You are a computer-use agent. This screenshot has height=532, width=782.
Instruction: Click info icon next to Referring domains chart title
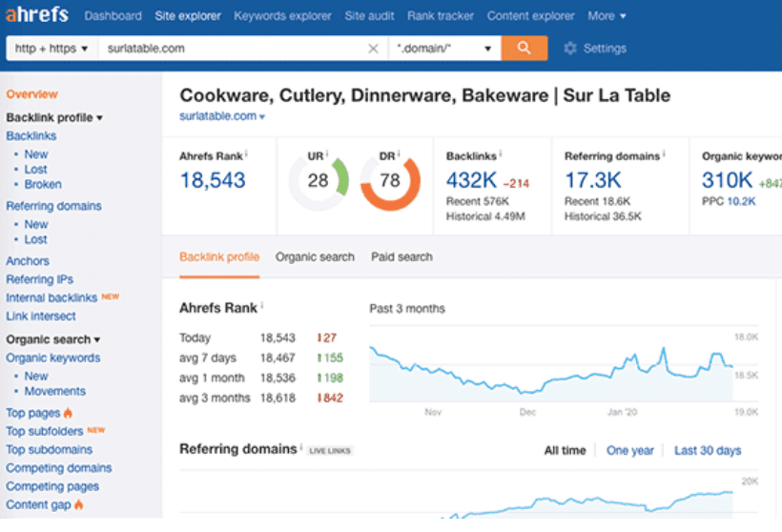[301, 447]
